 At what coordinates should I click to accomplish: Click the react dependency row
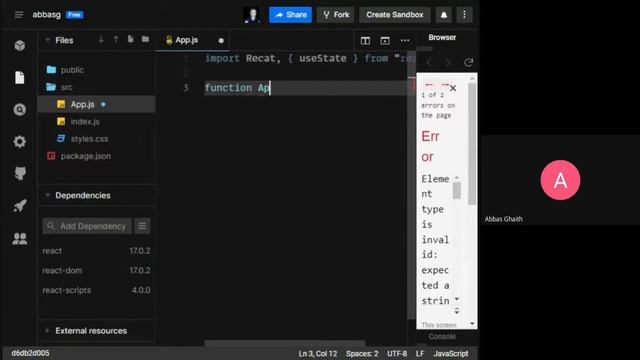tap(96, 251)
